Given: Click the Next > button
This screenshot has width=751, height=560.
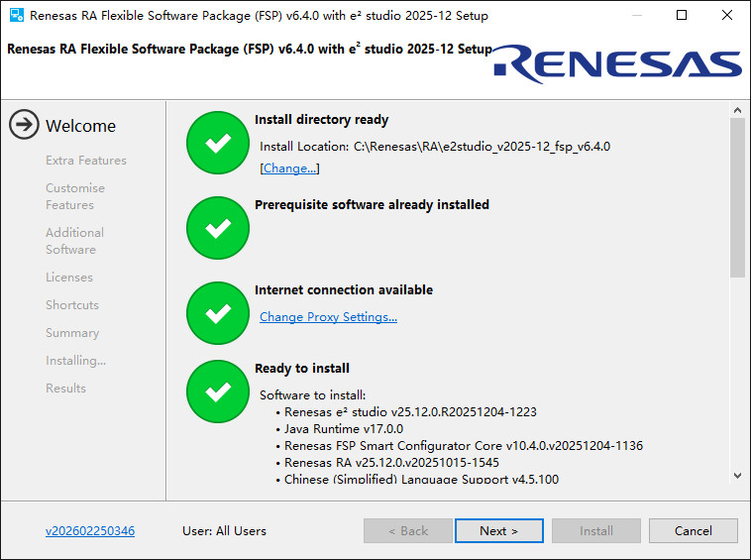Looking at the screenshot, I should 499,531.
